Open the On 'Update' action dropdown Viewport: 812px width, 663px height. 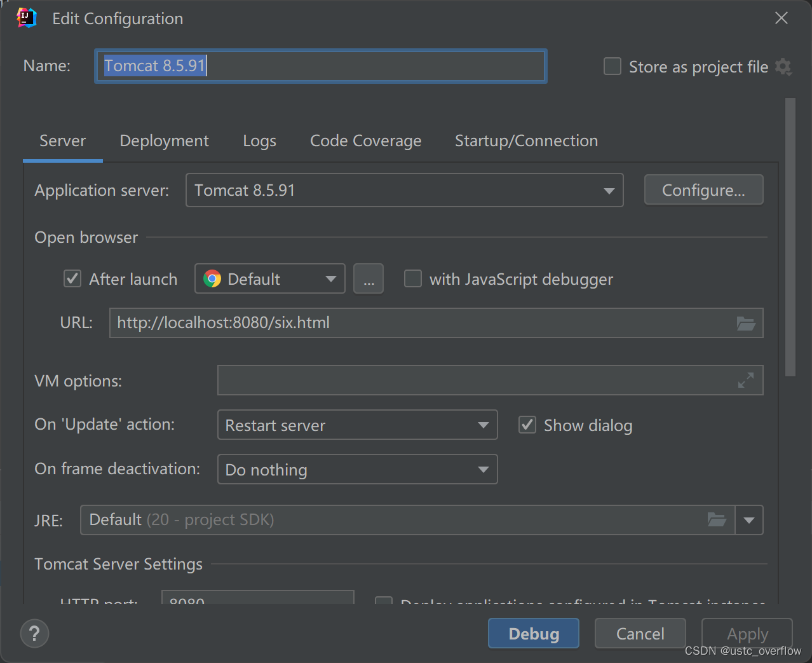pos(357,425)
